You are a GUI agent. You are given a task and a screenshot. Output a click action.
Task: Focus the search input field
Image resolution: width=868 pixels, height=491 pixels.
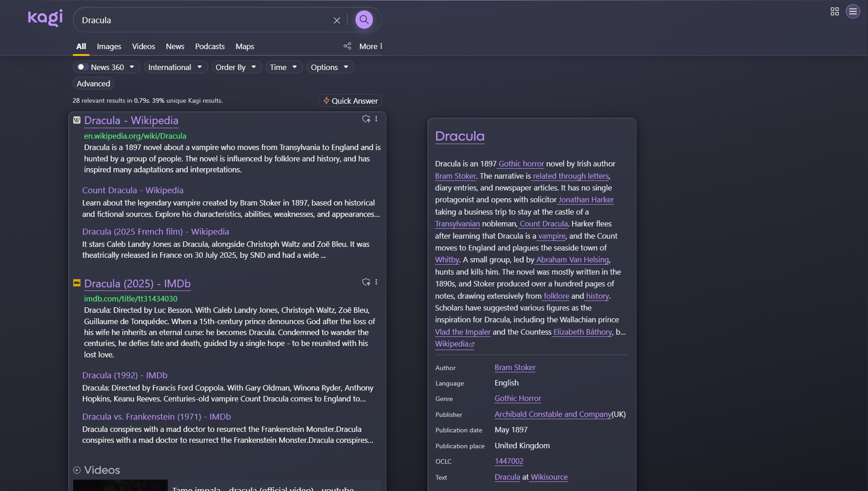click(205, 20)
